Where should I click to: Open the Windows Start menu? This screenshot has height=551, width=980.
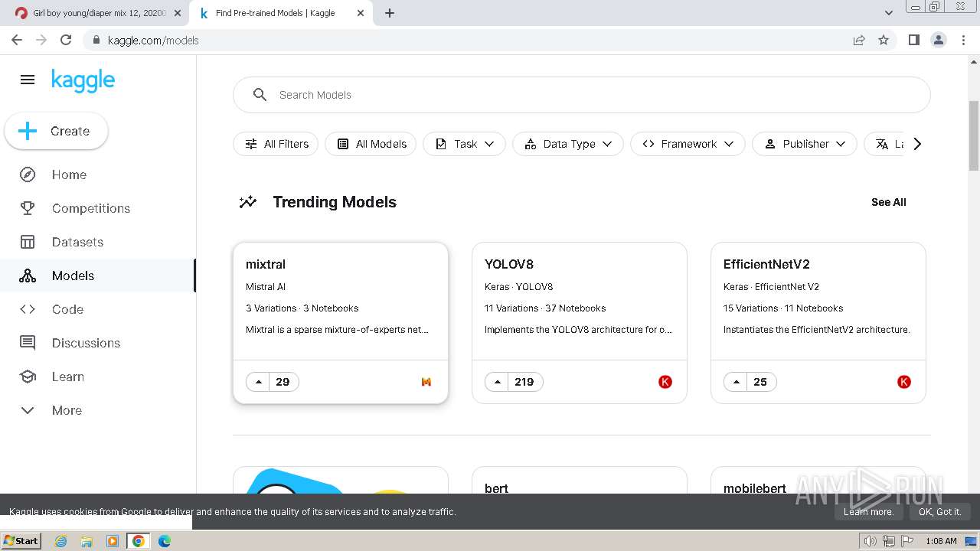point(21,541)
